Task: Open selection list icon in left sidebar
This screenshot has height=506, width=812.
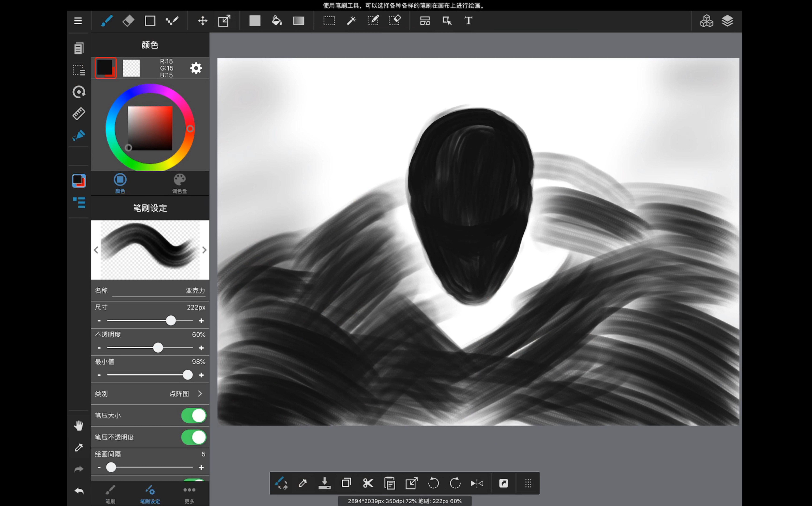Action: (x=79, y=70)
